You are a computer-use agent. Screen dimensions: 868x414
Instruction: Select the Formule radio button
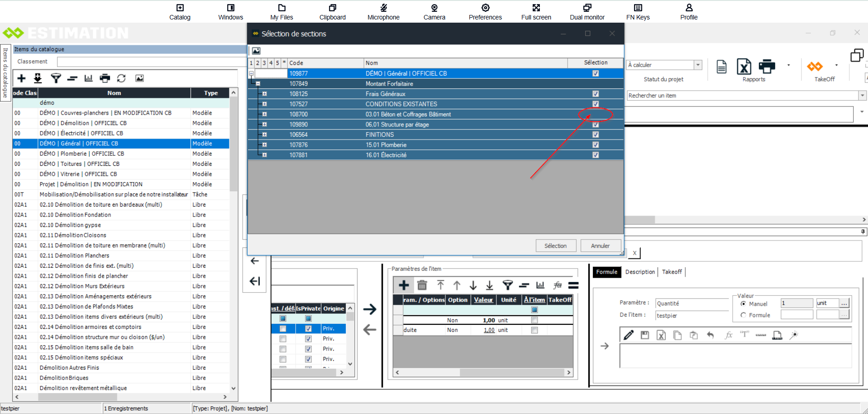point(743,315)
